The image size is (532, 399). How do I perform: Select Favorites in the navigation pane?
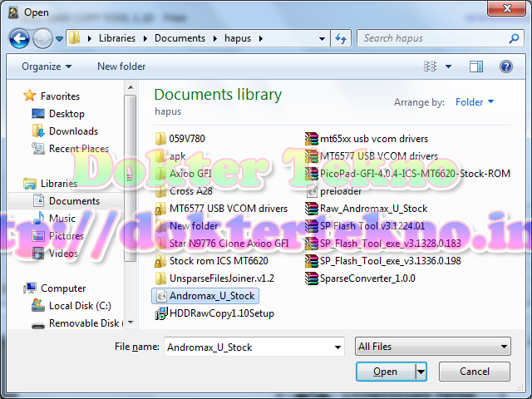coord(52,96)
